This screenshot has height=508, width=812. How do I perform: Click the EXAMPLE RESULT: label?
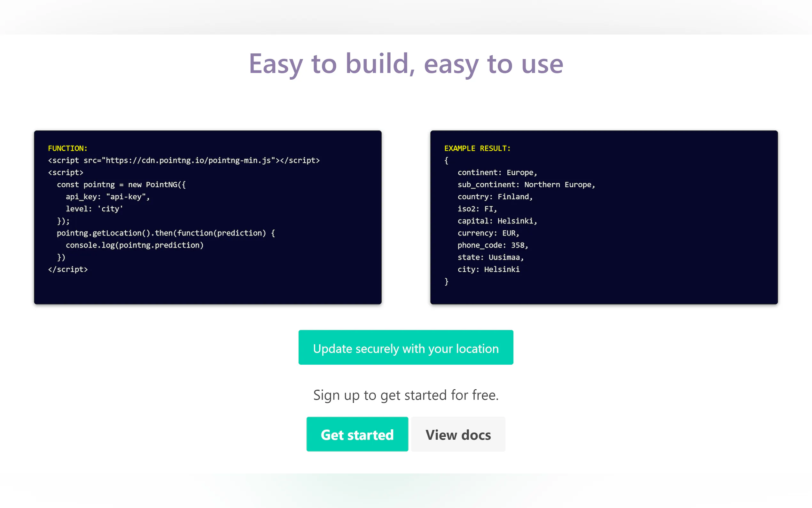coord(477,148)
